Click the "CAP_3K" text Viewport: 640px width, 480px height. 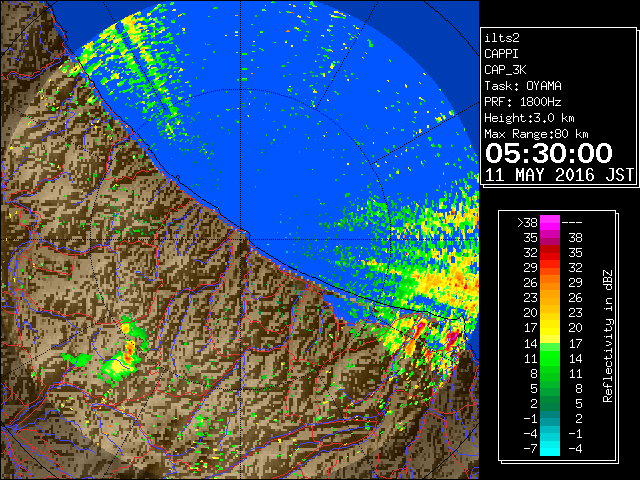tap(505, 70)
